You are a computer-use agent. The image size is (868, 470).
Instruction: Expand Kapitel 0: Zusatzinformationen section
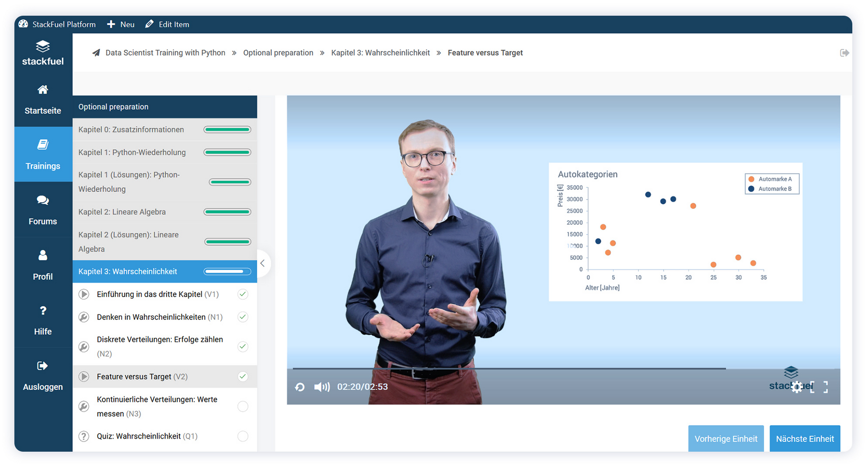click(x=131, y=129)
